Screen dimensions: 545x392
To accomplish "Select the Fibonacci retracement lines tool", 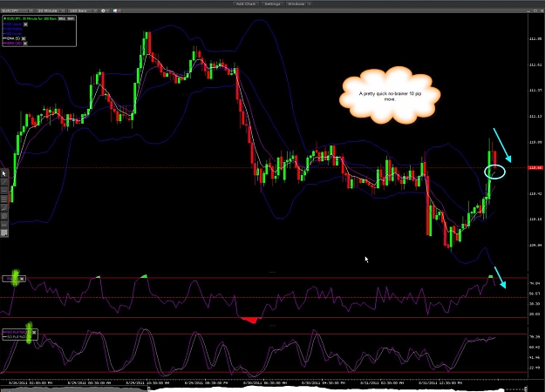I will coord(4,199).
